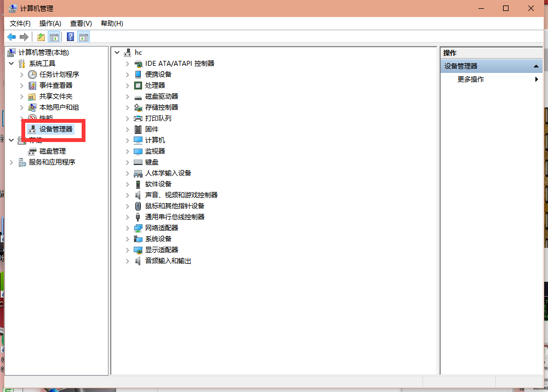Collapse the 系统工具 tree node
The height and width of the screenshot is (392, 548).
click(x=12, y=63)
